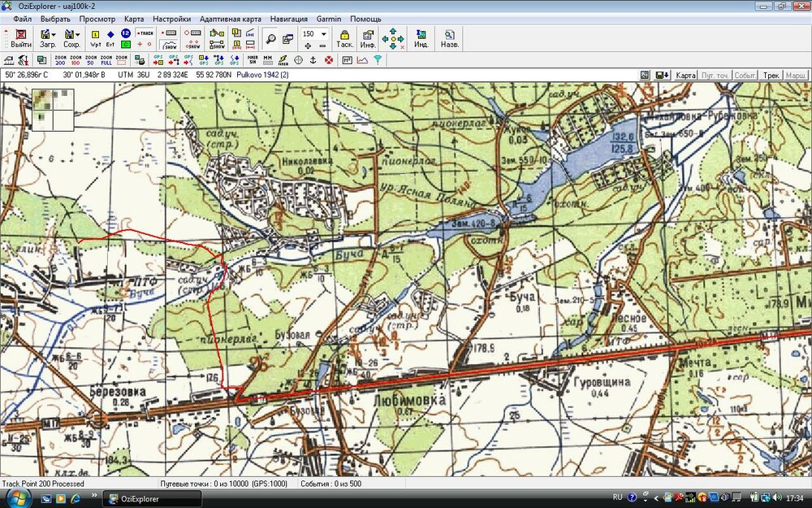
Task: Select the Wpt waypoint placement tool
Action: (95, 38)
